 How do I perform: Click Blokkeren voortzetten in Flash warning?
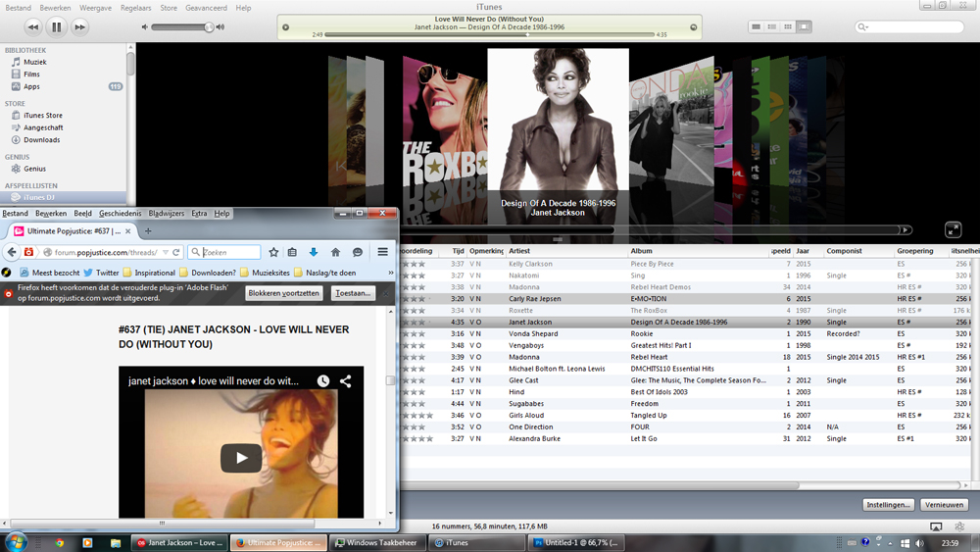tap(284, 293)
